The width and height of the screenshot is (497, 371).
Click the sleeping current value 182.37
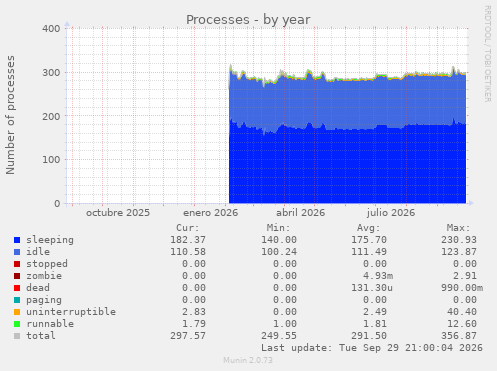[x=188, y=240]
